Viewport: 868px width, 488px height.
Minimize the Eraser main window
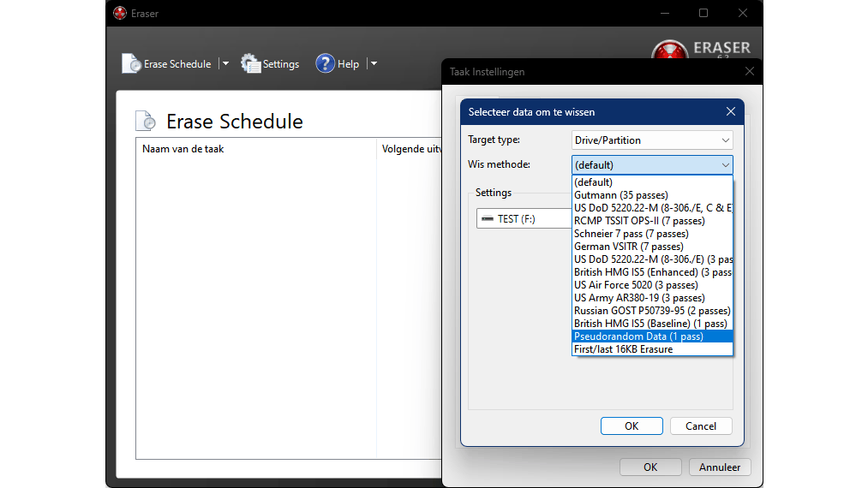665,13
